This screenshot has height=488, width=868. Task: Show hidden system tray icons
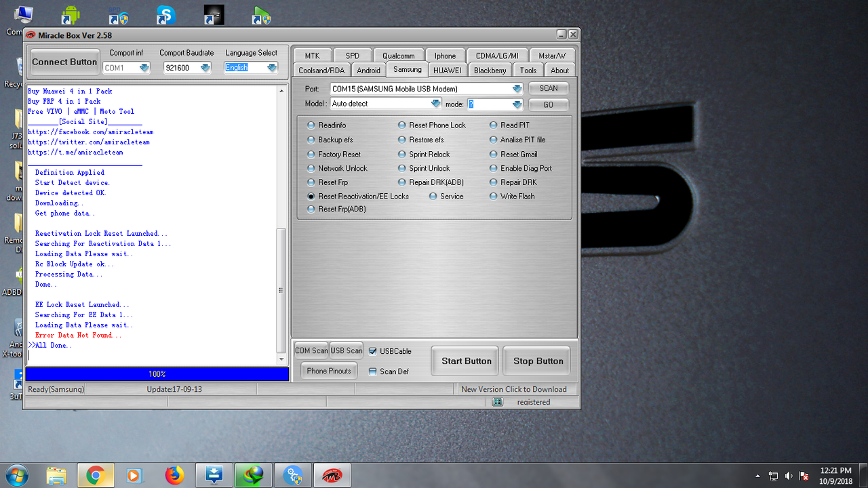(757, 476)
